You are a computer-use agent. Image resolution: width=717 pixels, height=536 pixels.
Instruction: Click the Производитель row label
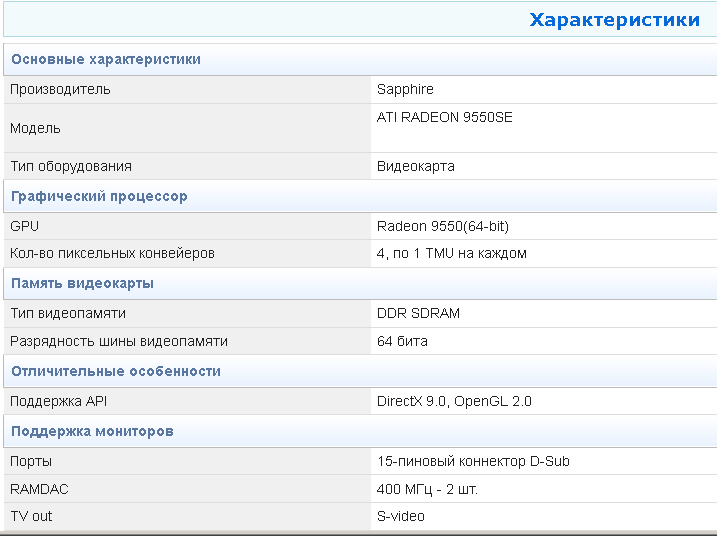pos(60,89)
